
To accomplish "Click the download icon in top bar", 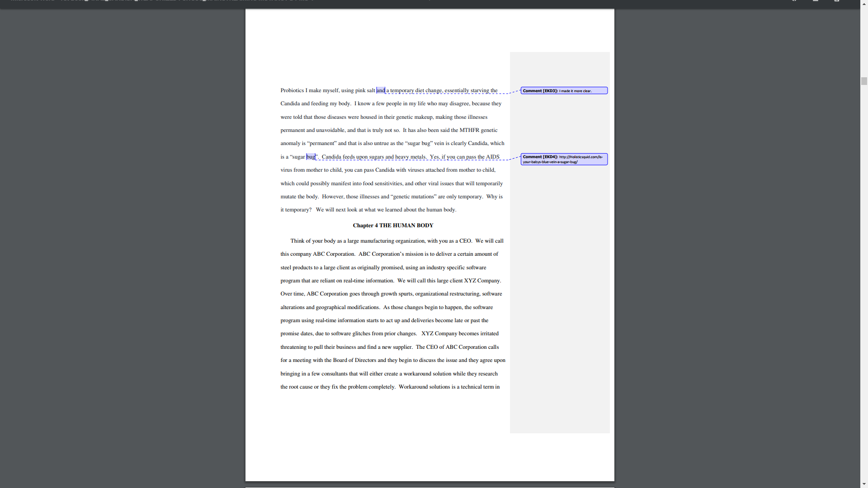I will coord(816,1).
